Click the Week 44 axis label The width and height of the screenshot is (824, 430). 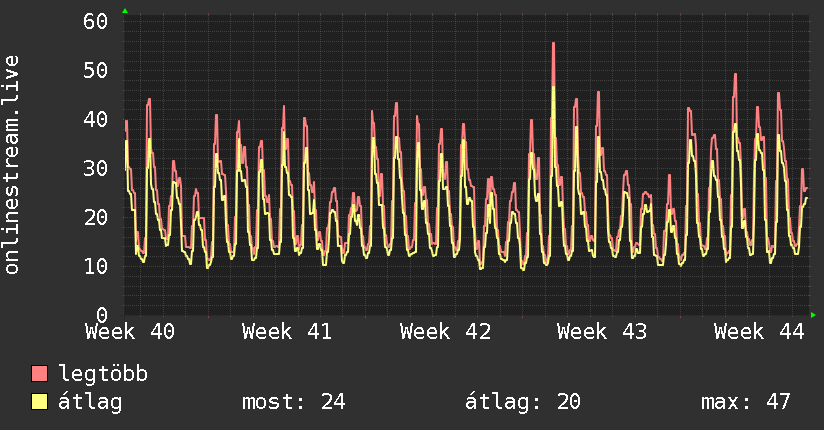(759, 332)
